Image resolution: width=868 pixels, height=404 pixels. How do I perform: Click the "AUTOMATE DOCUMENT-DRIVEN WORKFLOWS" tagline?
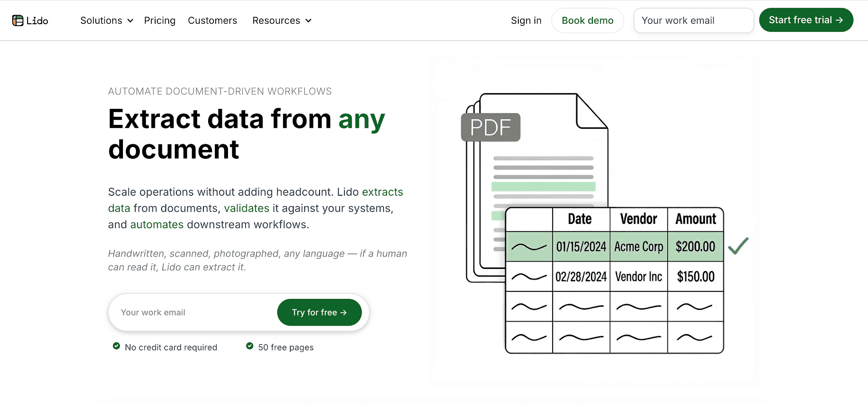click(220, 91)
